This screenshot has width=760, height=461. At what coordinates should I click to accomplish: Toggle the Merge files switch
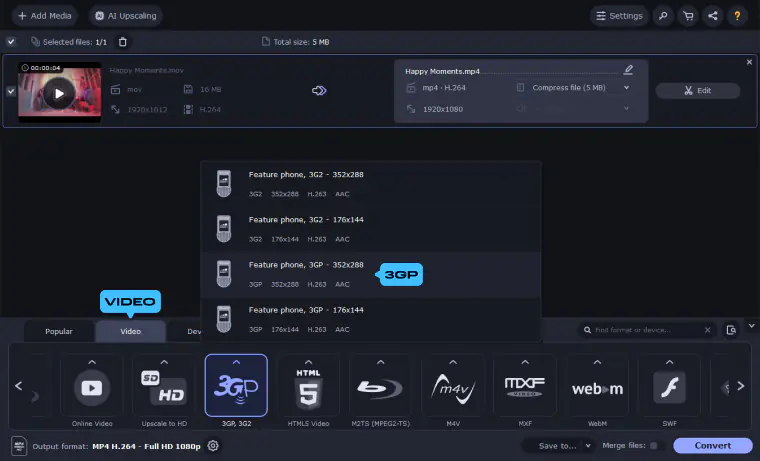click(x=657, y=445)
